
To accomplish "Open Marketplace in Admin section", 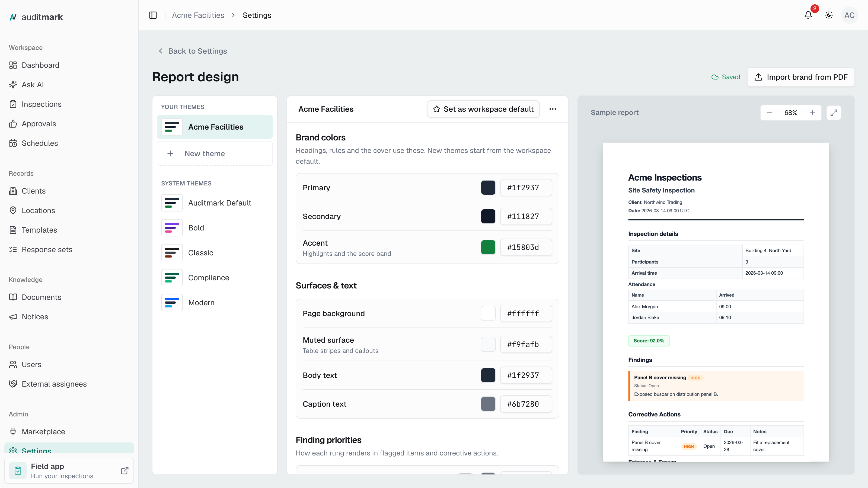I will tap(69, 432).
